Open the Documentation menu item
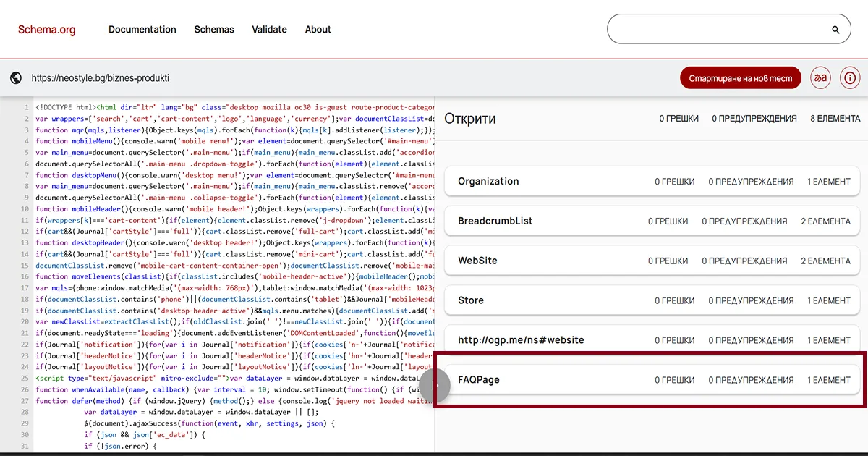Image resolution: width=868 pixels, height=456 pixels. click(x=142, y=29)
